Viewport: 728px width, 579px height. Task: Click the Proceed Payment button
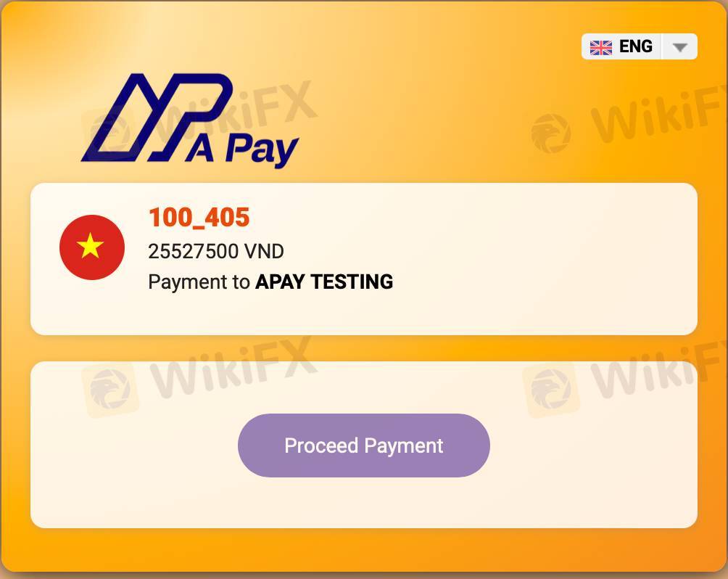[363, 445]
